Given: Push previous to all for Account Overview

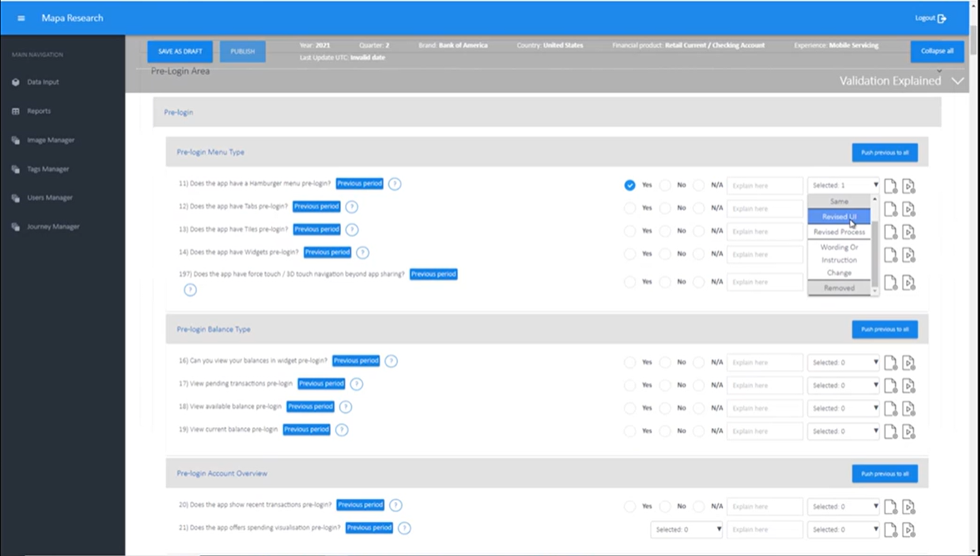Looking at the screenshot, I should 884,474.
